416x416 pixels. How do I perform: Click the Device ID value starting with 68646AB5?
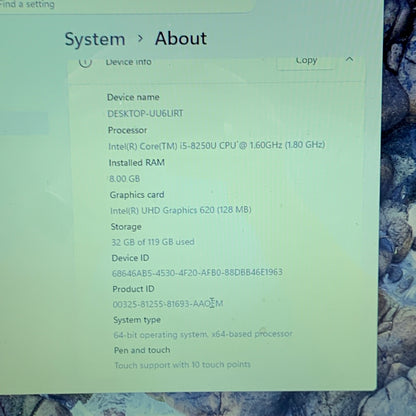point(197,273)
